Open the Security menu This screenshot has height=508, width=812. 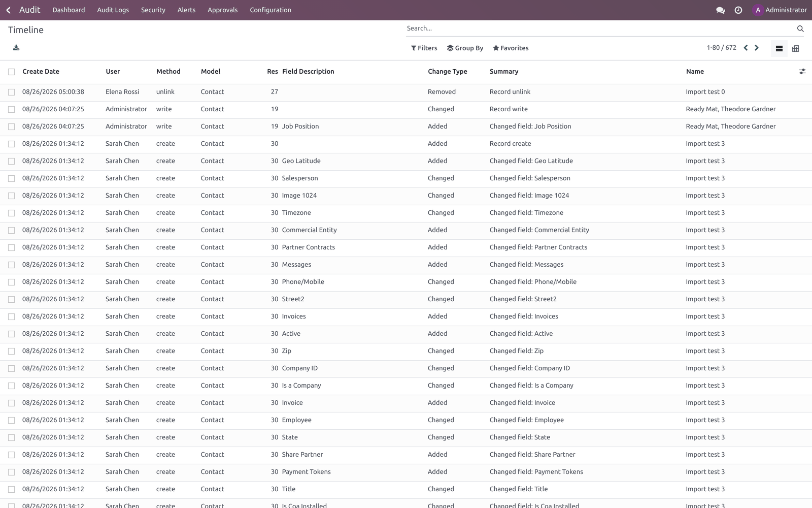click(x=153, y=10)
